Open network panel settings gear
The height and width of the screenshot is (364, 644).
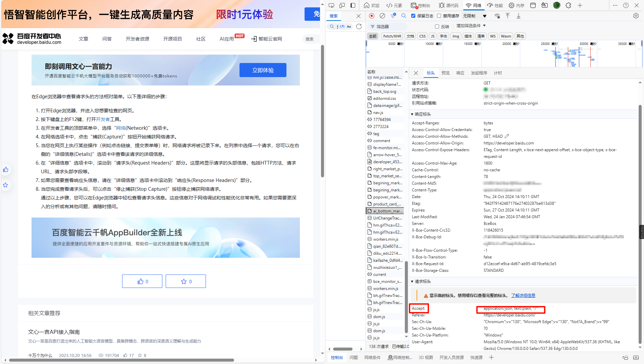point(636,16)
